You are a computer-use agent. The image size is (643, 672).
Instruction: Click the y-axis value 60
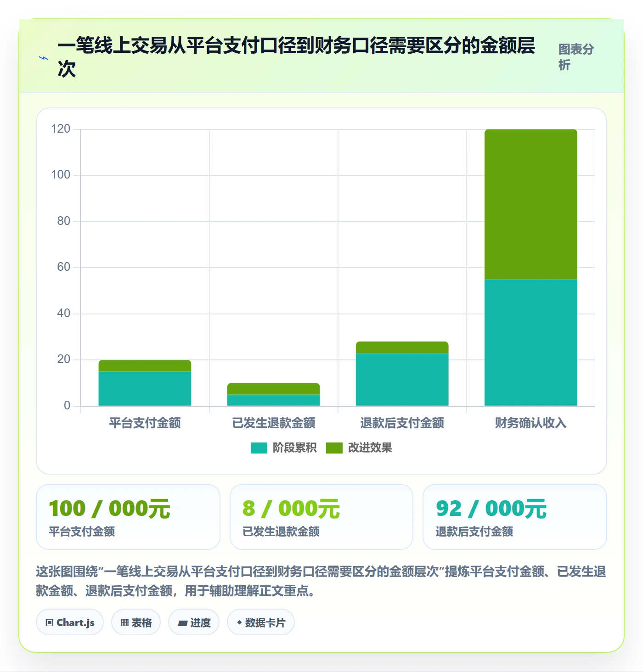point(64,267)
